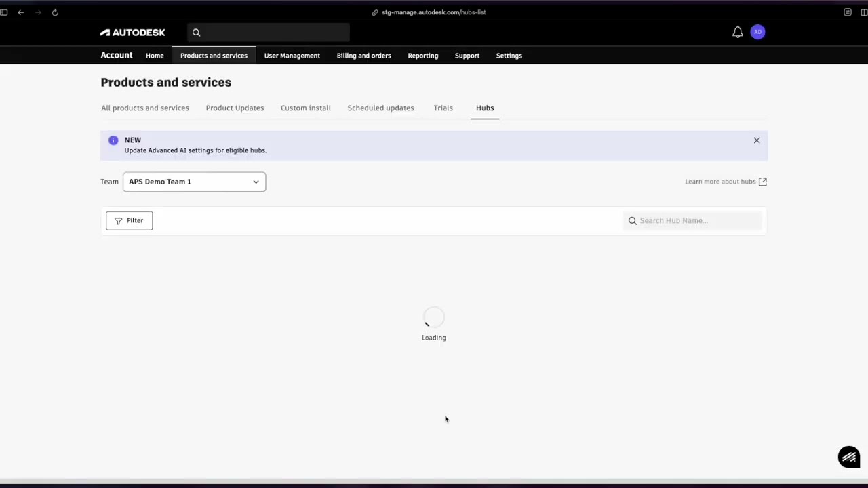Open the floating chat widget icon

tap(849, 457)
